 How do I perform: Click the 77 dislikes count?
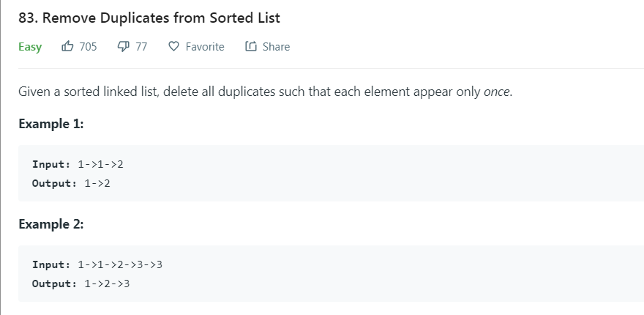click(141, 46)
